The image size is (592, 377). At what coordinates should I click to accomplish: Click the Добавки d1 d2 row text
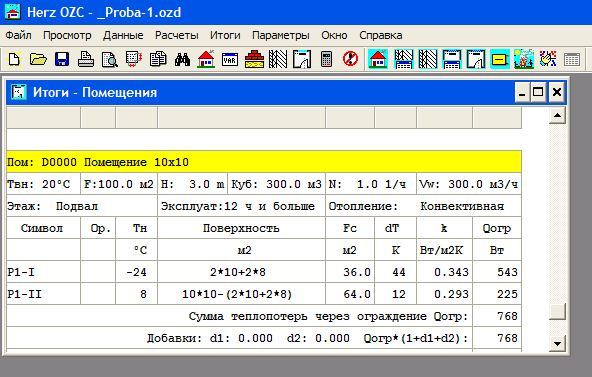coord(307,338)
